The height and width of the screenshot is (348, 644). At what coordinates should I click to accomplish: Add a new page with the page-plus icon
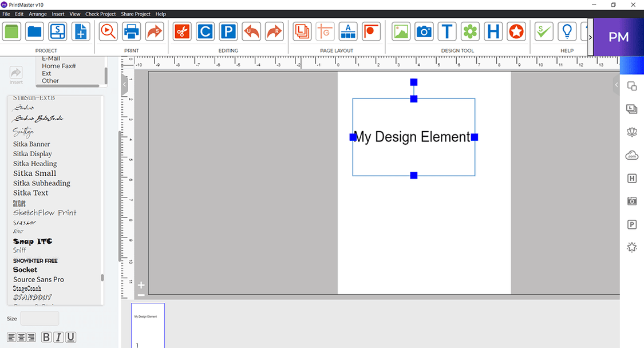click(81, 31)
